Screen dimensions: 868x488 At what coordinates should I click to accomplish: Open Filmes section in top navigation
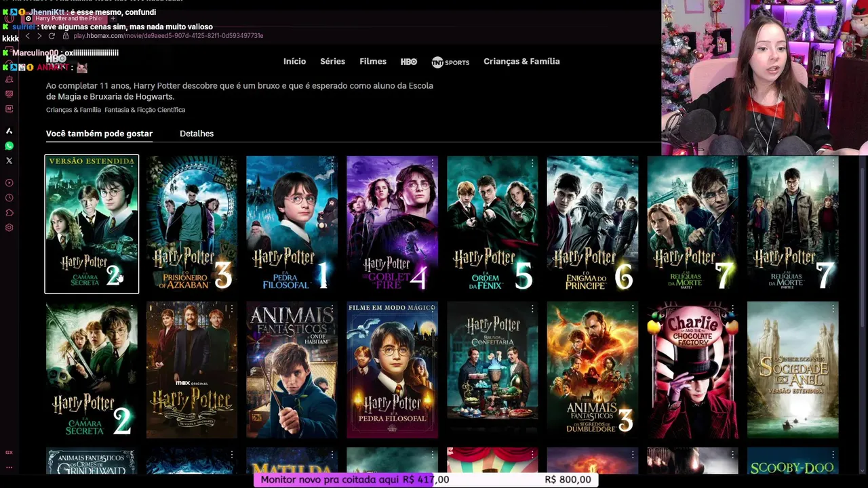point(373,61)
